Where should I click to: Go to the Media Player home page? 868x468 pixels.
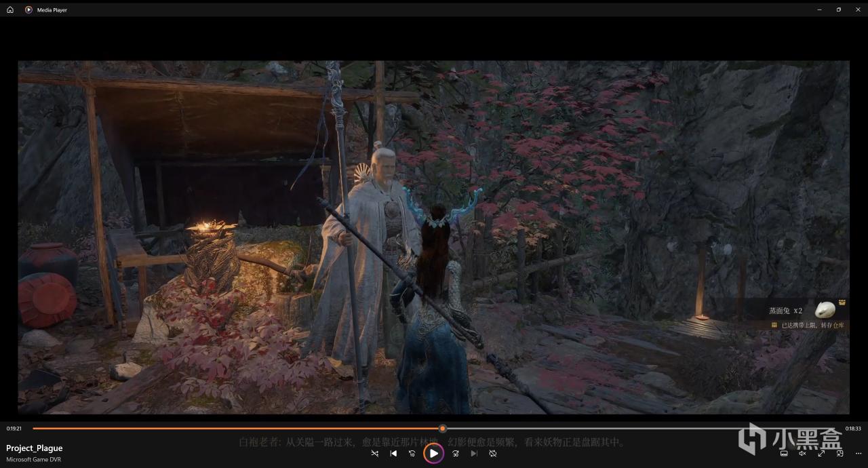tap(10, 9)
